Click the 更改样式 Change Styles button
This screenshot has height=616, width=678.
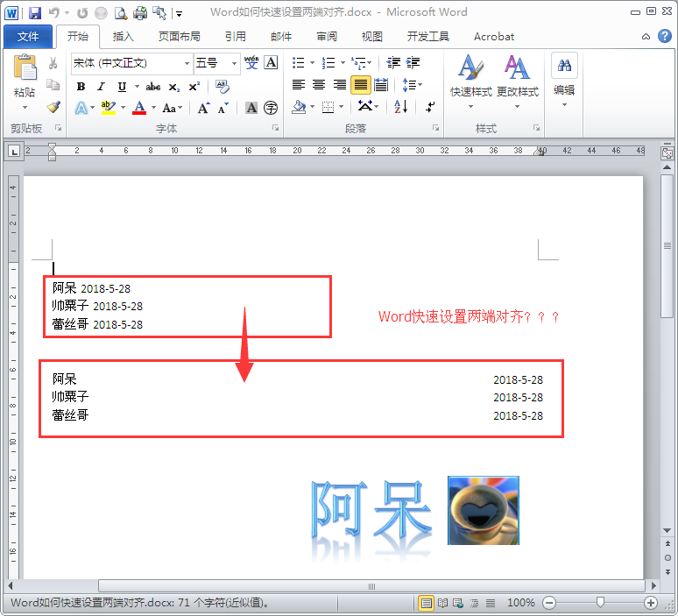click(518, 81)
